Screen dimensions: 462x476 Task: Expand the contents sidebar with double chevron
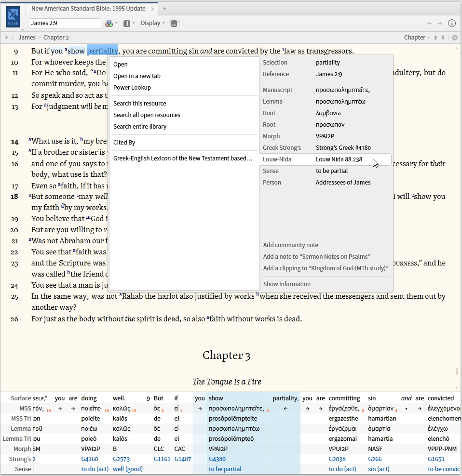(x=6, y=38)
